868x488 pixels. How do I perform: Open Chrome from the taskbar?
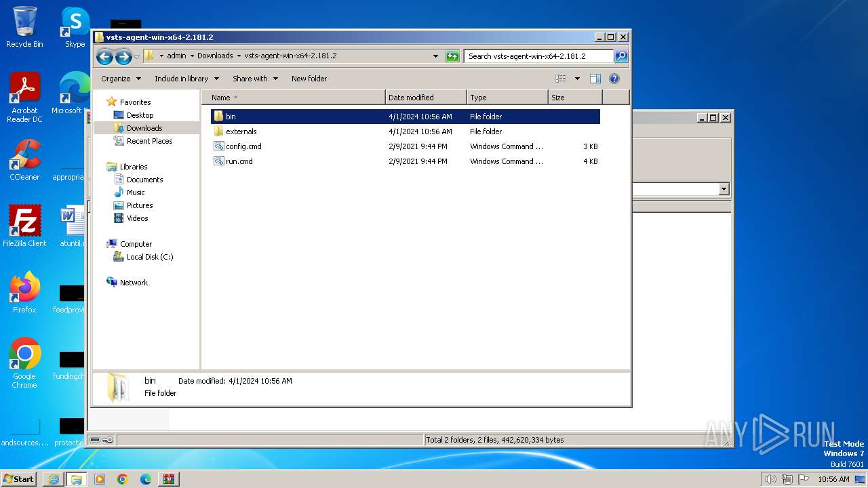pos(123,479)
